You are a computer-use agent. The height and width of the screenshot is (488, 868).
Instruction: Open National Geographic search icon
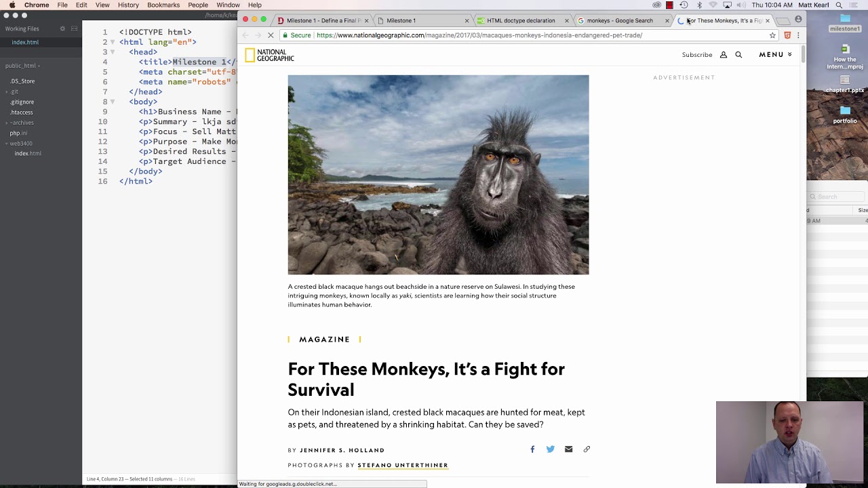point(738,55)
